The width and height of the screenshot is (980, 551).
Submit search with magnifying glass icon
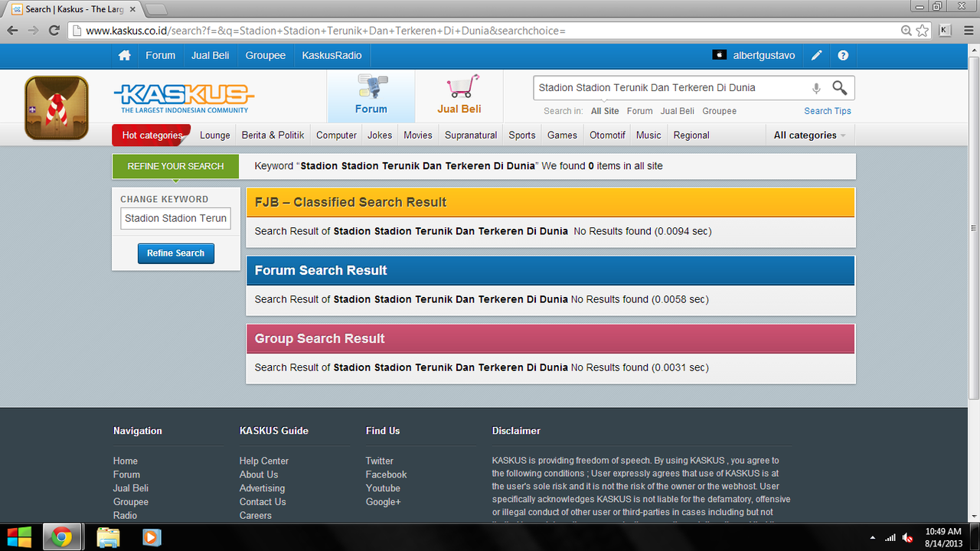[x=840, y=88]
